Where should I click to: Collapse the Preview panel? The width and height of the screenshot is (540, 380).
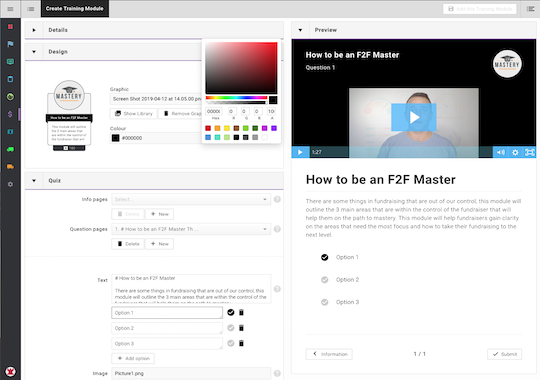coord(300,30)
